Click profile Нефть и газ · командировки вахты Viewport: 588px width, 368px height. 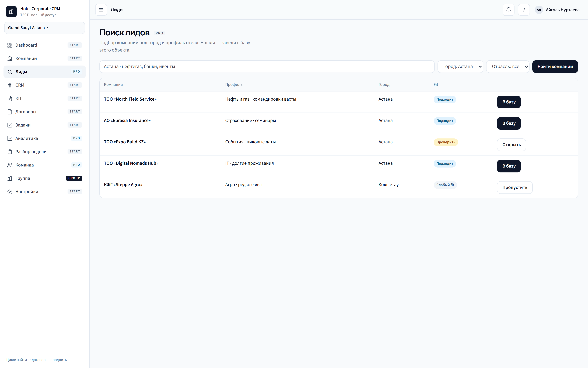(x=260, y=99)
